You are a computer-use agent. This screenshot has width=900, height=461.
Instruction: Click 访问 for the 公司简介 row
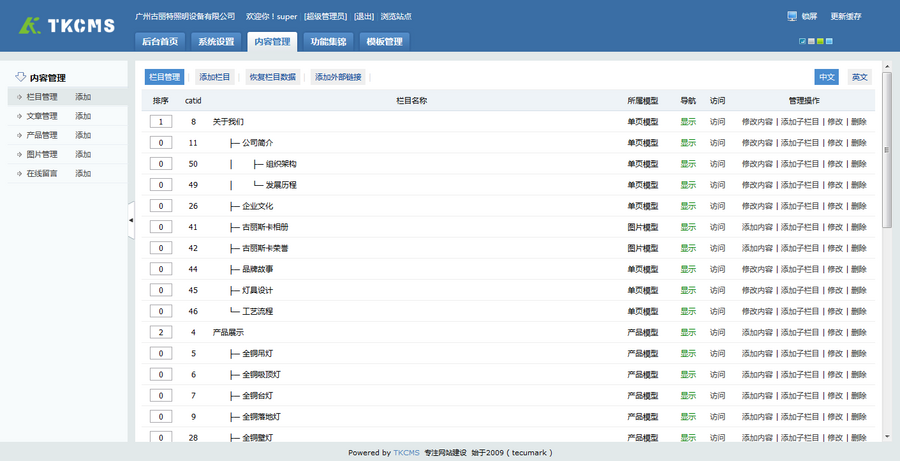(x=717, y=143)
